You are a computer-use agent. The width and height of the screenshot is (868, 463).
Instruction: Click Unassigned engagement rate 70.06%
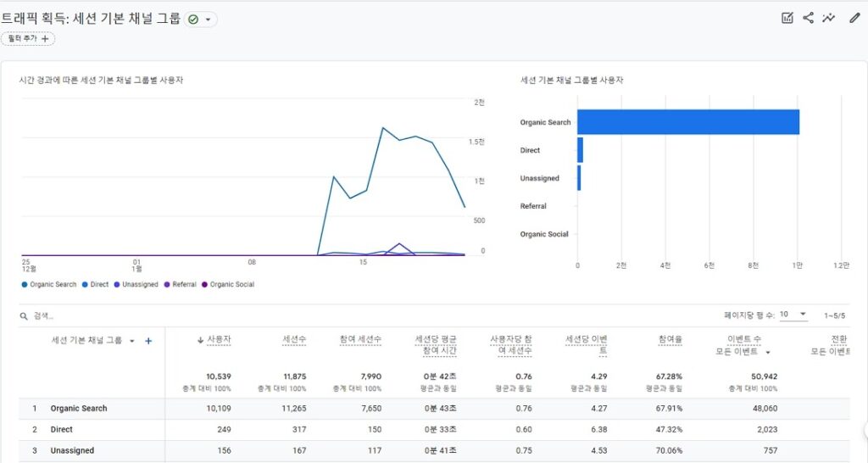click(669, 451)
